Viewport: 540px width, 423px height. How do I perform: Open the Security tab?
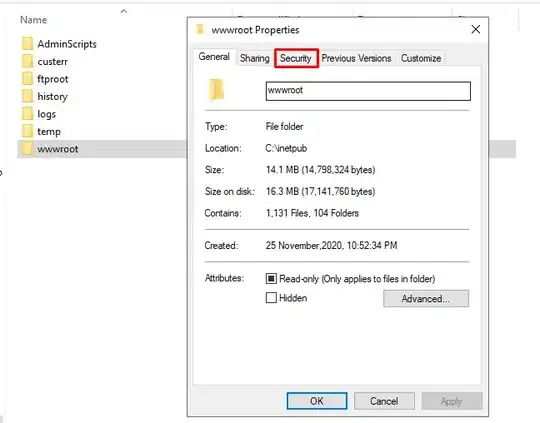(296, 58)
